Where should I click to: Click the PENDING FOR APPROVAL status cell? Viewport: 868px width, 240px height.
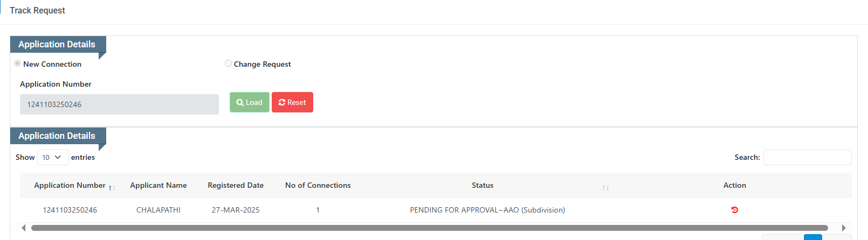click(x=487, y=210)
